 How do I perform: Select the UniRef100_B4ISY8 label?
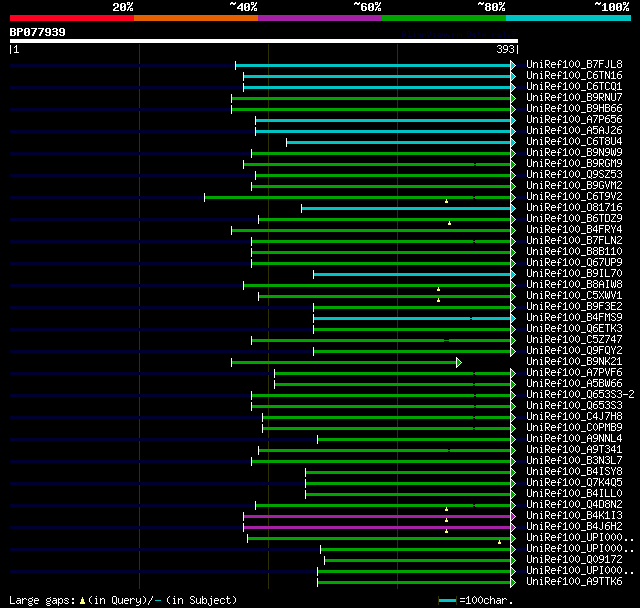click(x=574, y=472)
